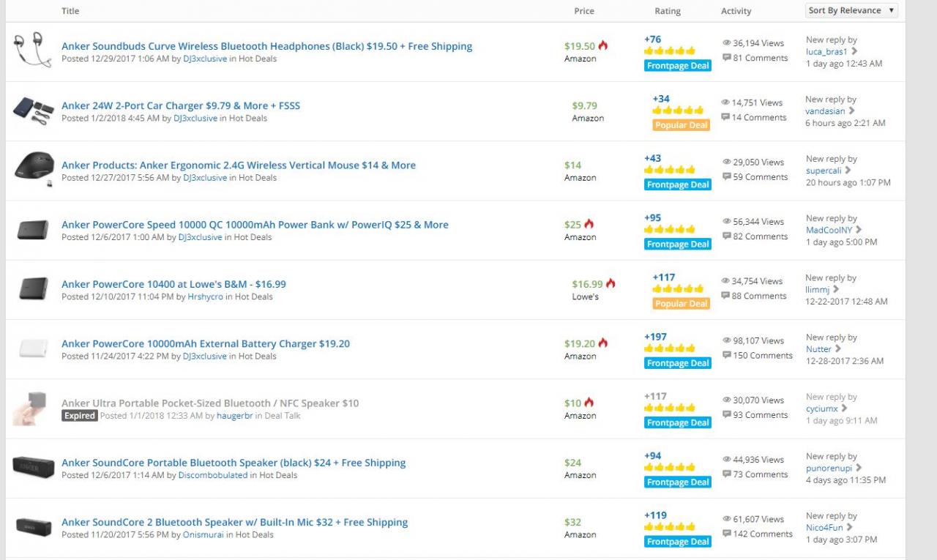937x560 pixels.
Task: Open expired Anker Pocket-Sized Bluetooth Speaker deal
Action: click(210, 403)
